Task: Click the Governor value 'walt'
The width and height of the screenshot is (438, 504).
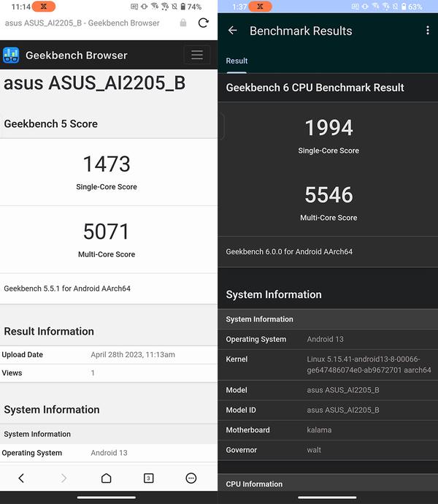Action: coord(314,450)
